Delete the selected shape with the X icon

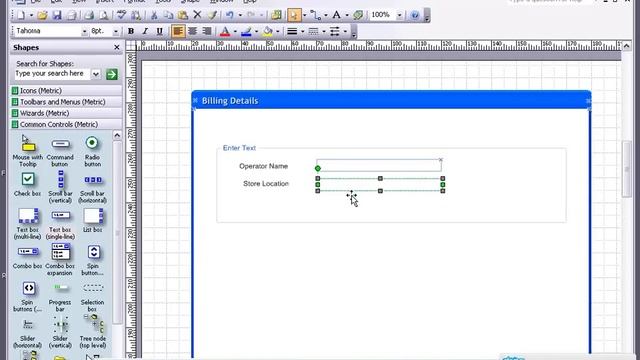tap(197, 16)
